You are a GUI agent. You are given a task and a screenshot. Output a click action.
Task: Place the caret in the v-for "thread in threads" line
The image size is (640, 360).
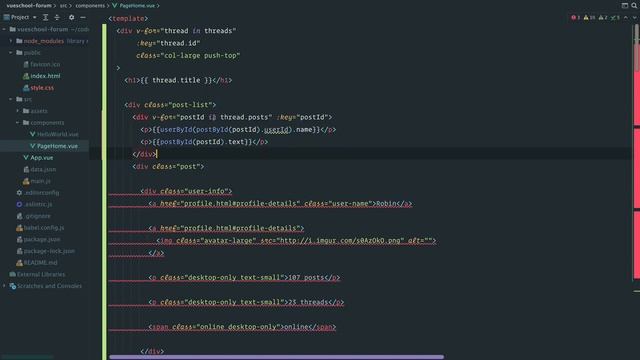[176, 31]
